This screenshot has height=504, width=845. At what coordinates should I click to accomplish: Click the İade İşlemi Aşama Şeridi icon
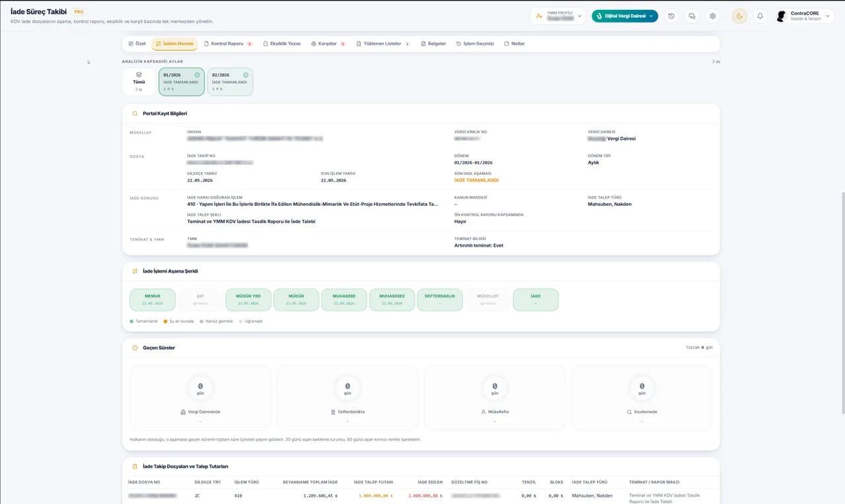pos(135,271)
